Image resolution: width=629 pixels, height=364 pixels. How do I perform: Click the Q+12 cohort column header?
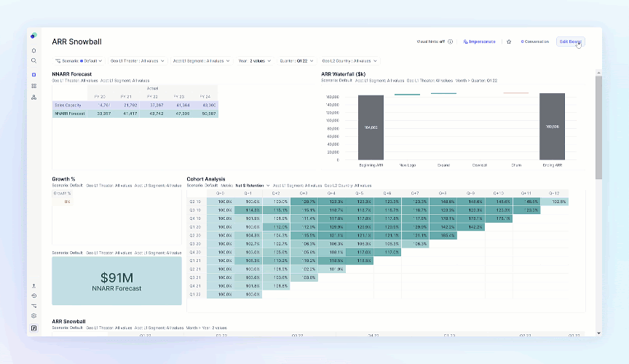tap(554, 193)
